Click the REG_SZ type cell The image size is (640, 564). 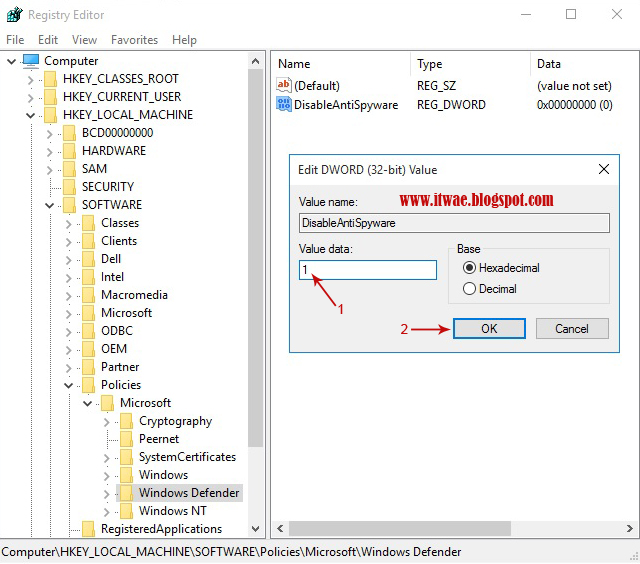tap(436, 86)
